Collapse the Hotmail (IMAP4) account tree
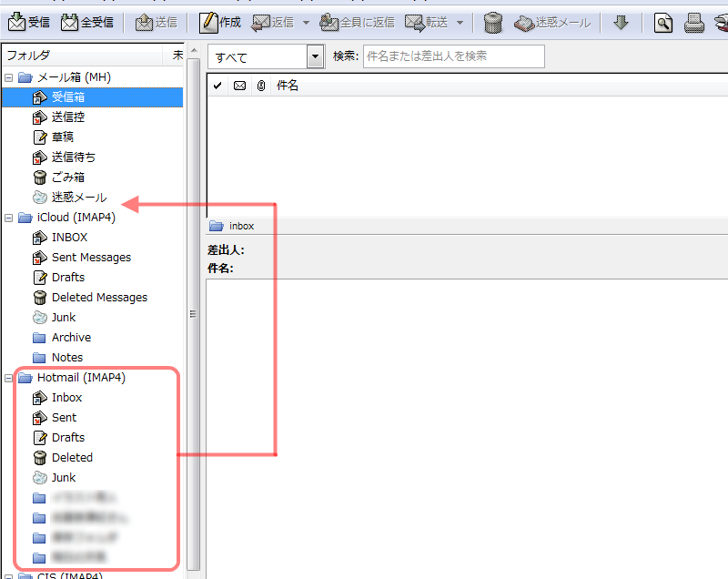 pyautogui.click(x=9, y=378)
